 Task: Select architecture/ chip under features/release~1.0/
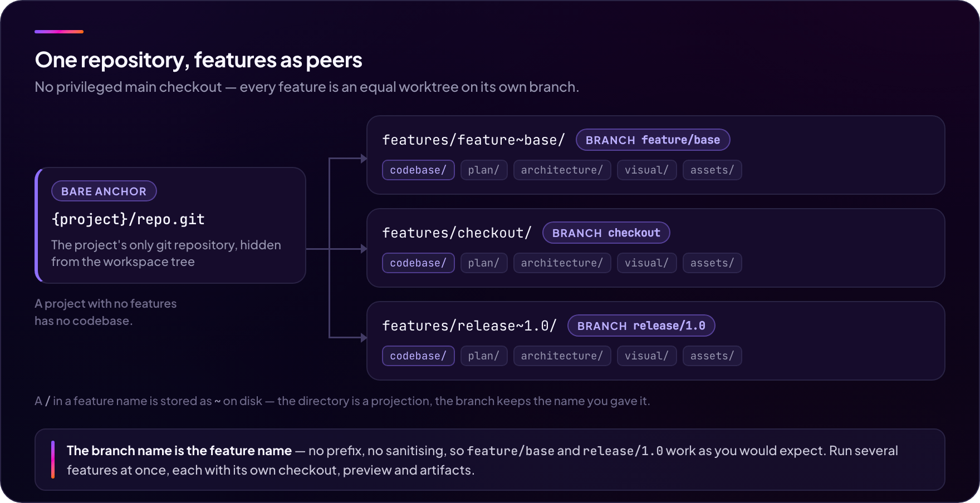pos(562,356)
